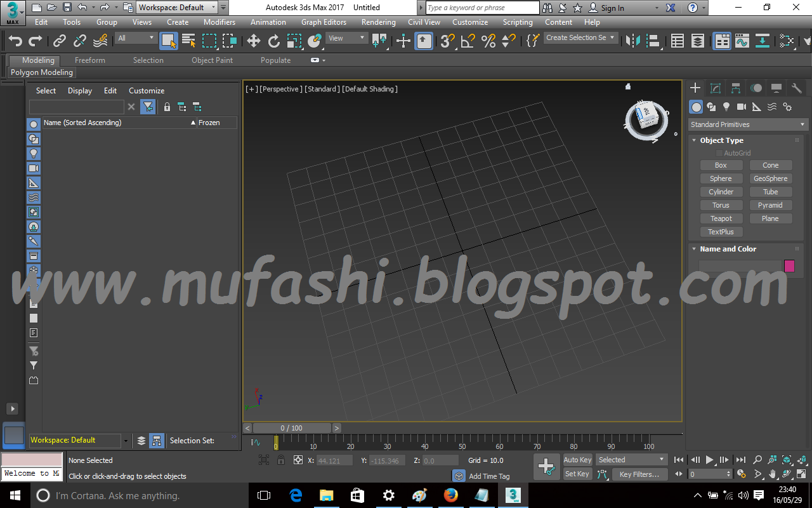Activate the Select Object tool
Viewport: 812px width, 508px height.
(169, 41)
